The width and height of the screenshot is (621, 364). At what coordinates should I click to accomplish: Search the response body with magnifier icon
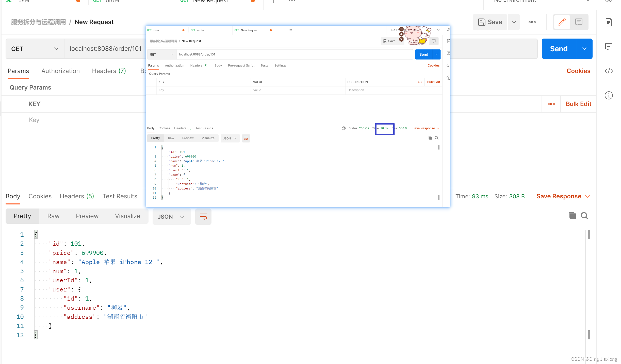point(584,216)
